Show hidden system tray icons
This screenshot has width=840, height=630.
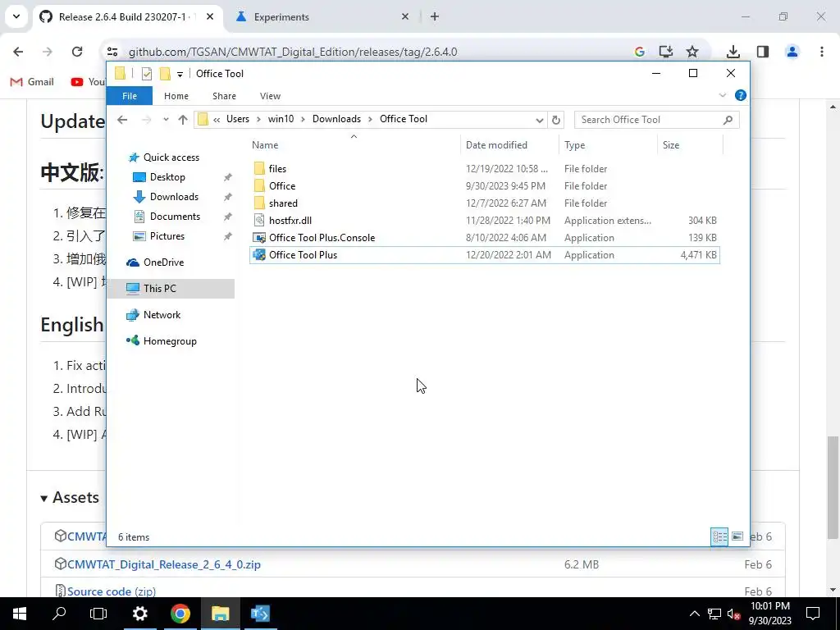694,614
